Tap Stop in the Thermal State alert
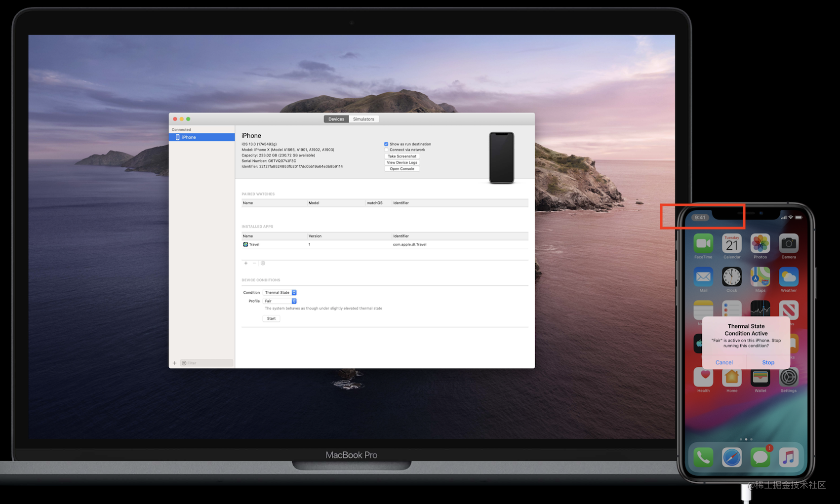Screen dimensions: 840x504 click(x=768, y=362)
